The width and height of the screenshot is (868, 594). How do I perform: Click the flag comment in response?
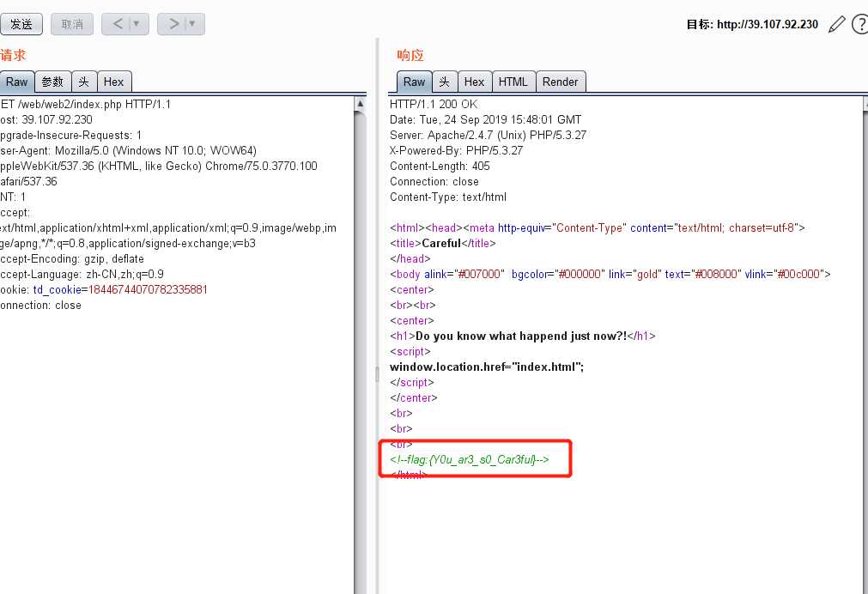(x=470, y=459)
